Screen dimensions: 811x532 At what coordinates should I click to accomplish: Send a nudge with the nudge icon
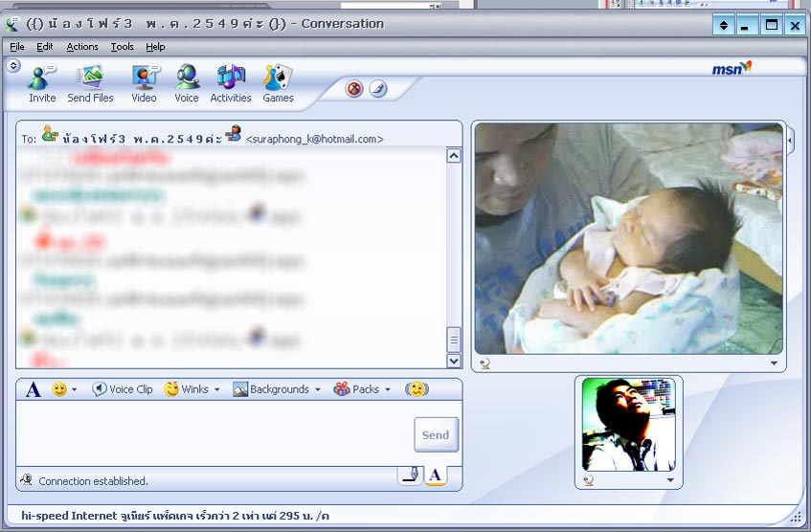pos(378,89)
